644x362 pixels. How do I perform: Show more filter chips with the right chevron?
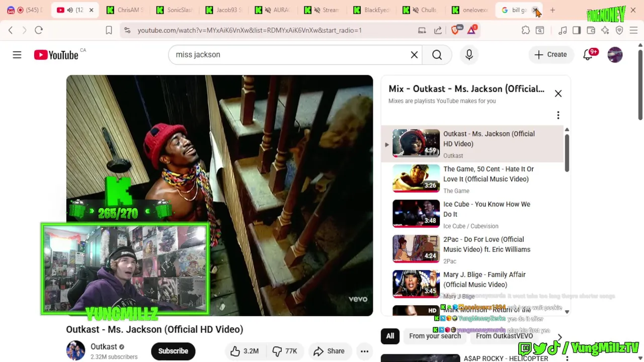559,337
